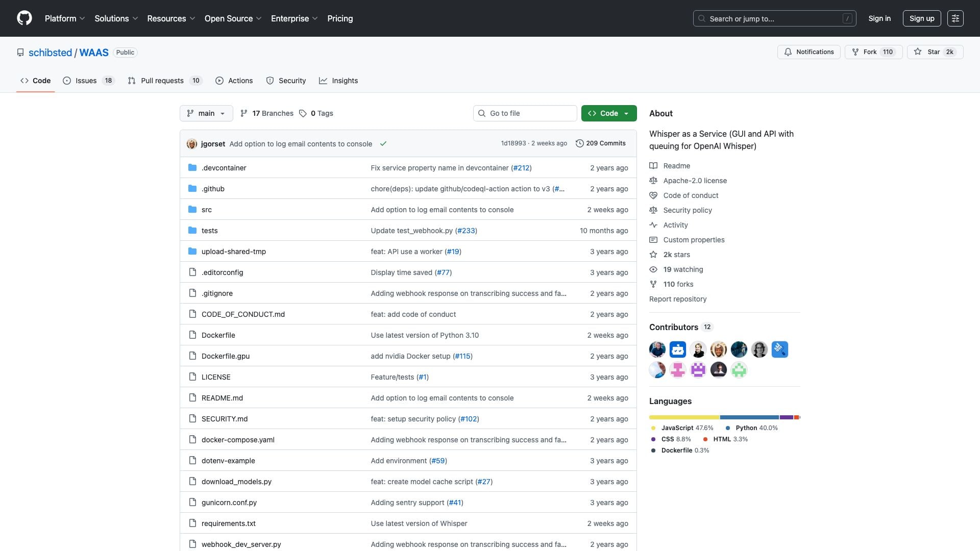This screenshot has height=551, width=980.
Task: Click the green commit status checkmark
Action: tap(383, 144)
